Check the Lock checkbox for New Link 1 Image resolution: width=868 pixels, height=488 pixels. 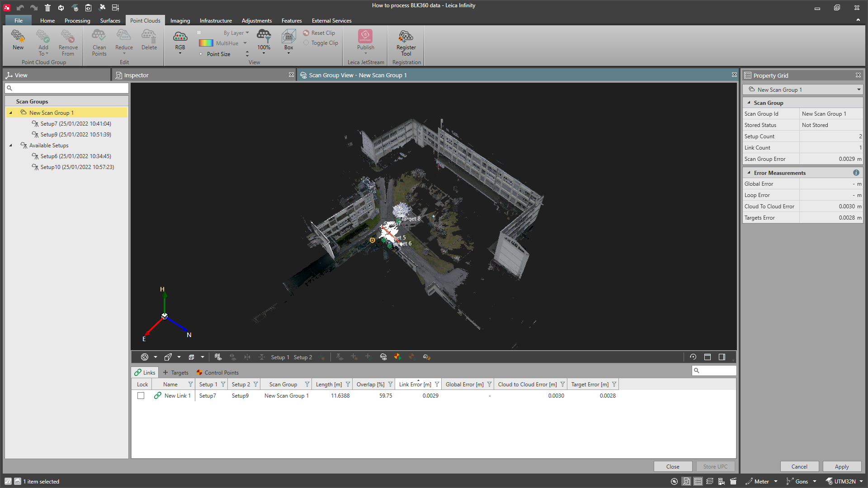click(141, 396)
